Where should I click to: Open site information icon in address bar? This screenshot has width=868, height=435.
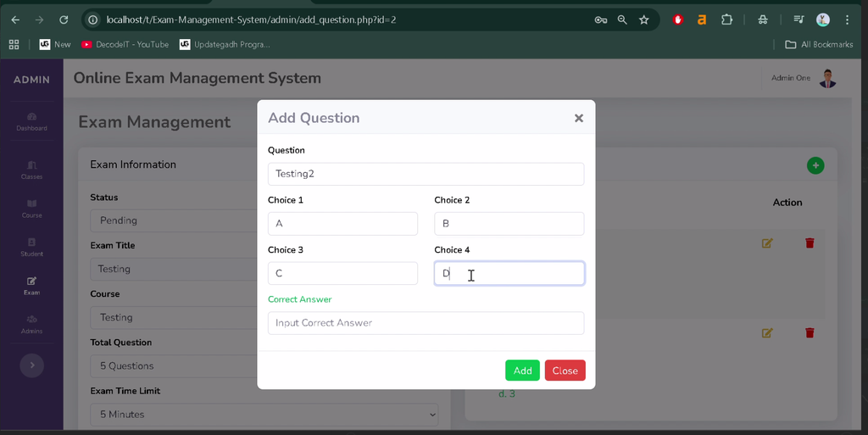(93, 20)
